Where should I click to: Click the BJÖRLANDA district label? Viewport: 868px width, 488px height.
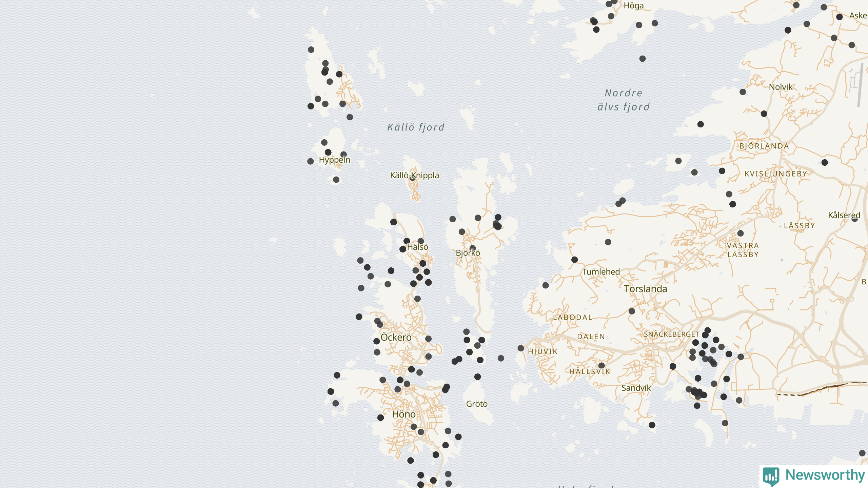pos(764,146)
